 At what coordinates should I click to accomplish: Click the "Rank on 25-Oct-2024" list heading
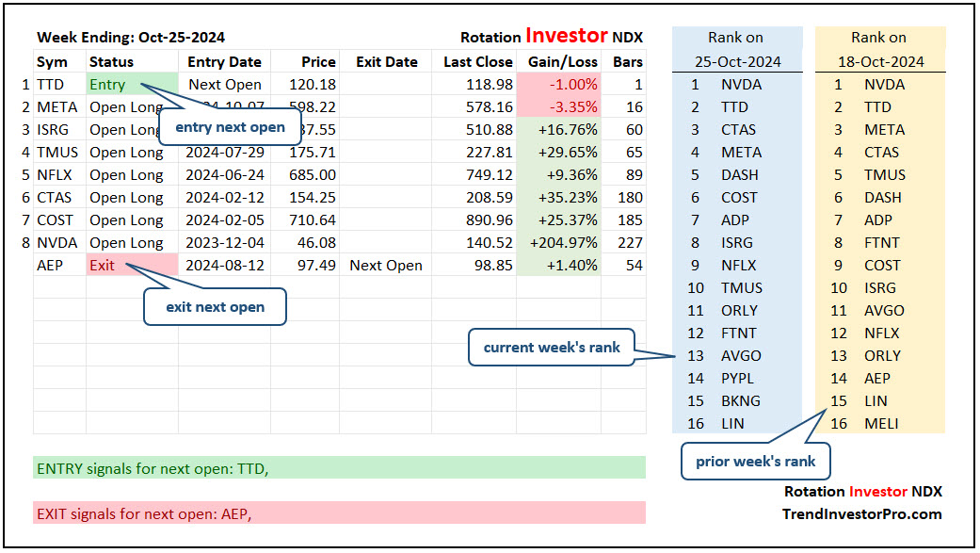point(737,49)
